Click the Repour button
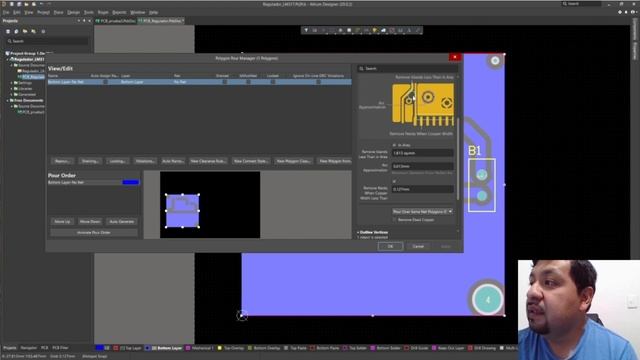The width and height of the screenshot is (640, 360). pos(62,161)
